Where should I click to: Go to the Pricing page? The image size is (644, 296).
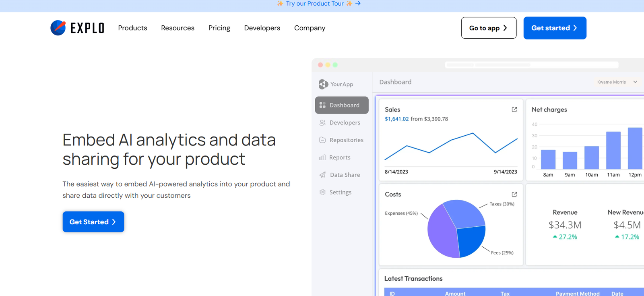(x=219, y=28)
